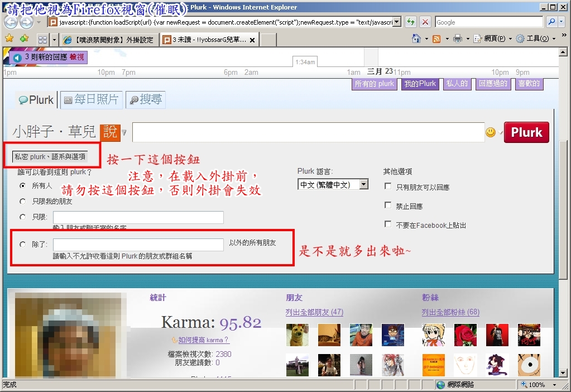Click the IE refresh button
This screenshot has height=392, width=571.
[x=411, y=22]
